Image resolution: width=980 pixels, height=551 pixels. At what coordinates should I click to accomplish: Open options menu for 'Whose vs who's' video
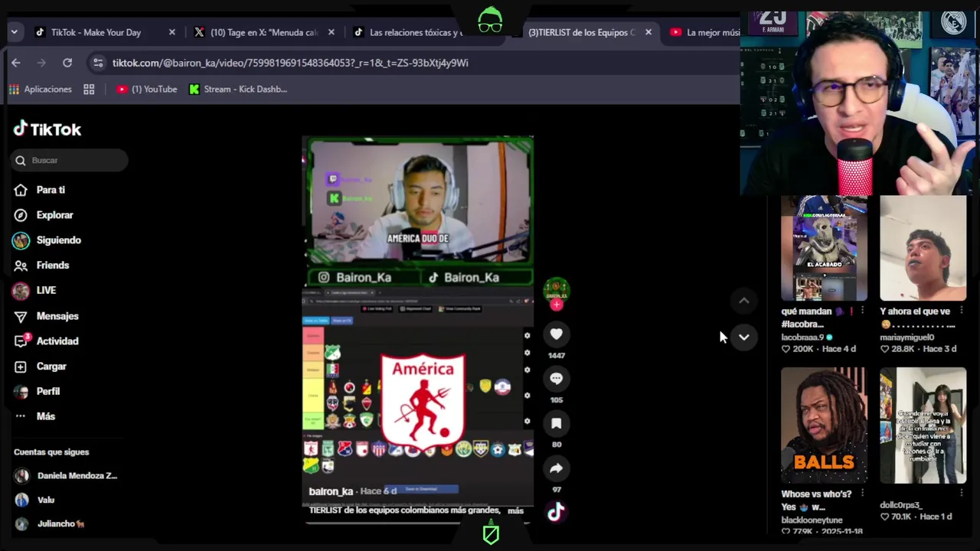click(x=862, y=494)
